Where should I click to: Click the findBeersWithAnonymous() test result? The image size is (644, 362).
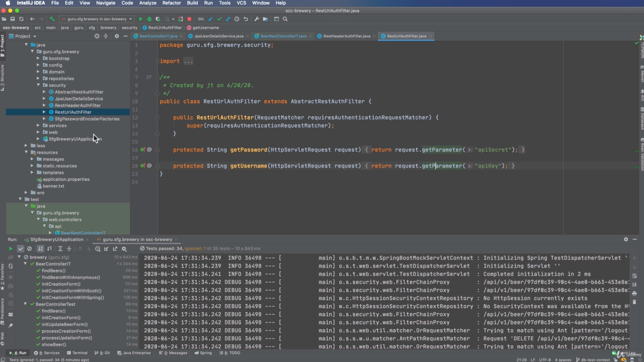pyautogui.click(x=70, y=278)
